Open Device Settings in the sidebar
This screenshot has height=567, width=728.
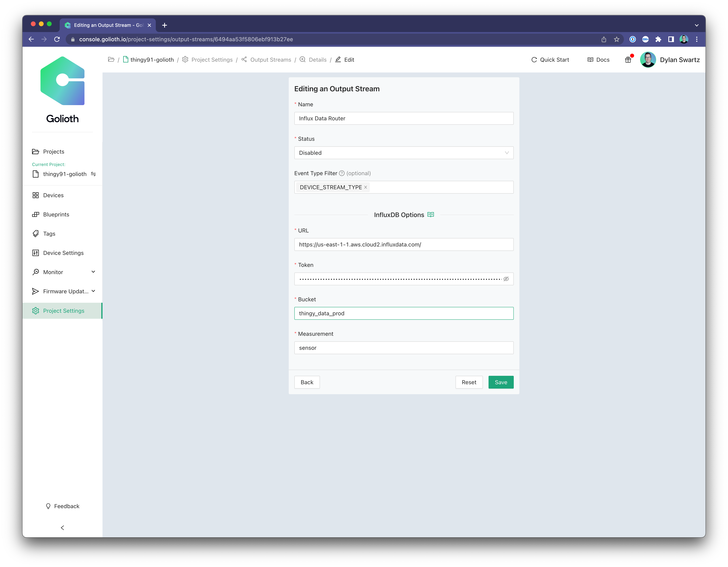(x=62, y=253)
